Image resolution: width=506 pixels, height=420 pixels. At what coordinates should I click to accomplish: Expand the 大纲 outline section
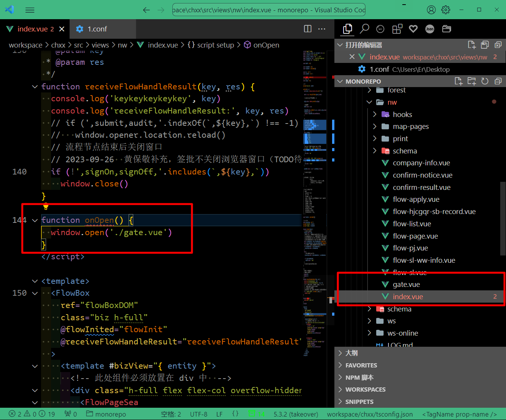point(340,353)
